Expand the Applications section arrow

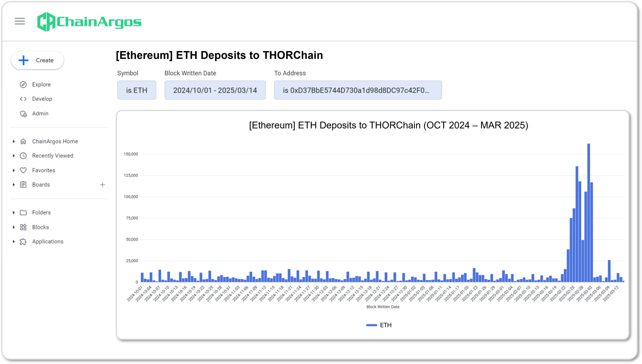(x=14, y=242)
